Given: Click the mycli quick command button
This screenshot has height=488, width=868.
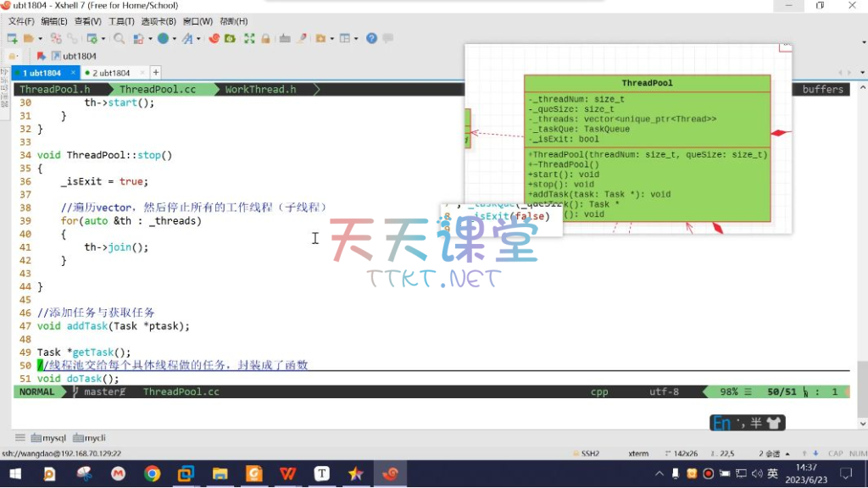Looking at the screenshot, I should point(90,437).
